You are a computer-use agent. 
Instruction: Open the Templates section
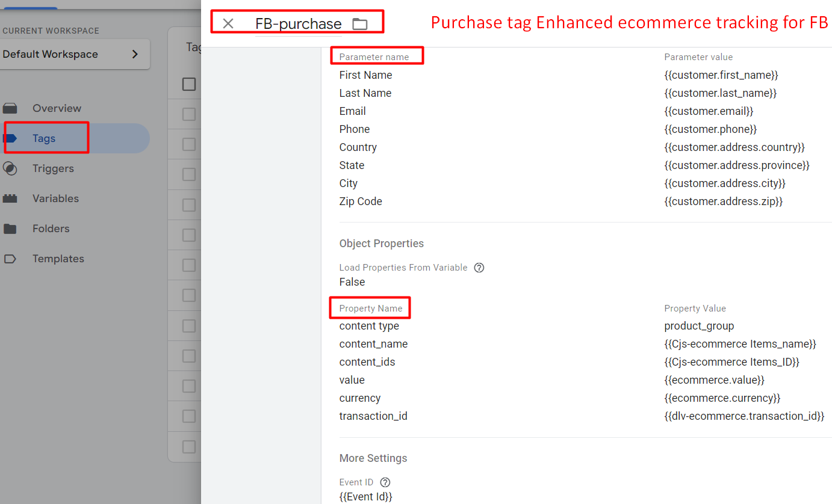[58, 259]
